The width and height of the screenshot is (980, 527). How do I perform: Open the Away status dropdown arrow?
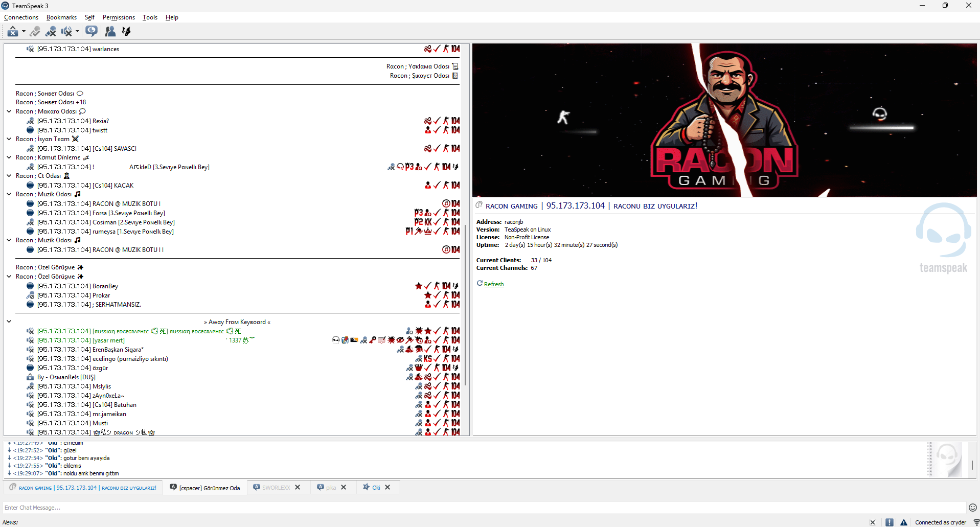coord(24,32)
